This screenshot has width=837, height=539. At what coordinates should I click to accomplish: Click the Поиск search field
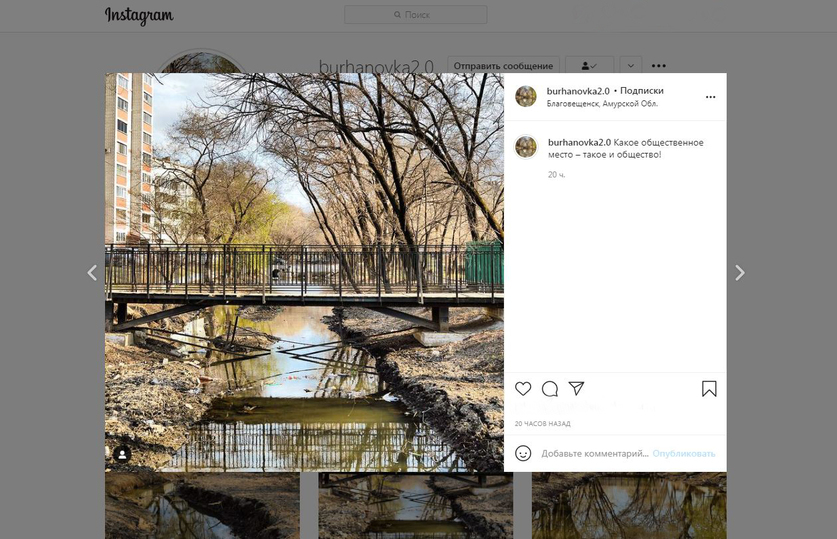415,15
